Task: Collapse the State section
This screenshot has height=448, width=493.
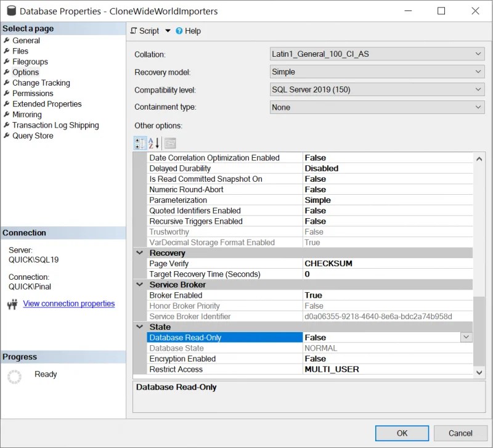Action: [140, 327]
